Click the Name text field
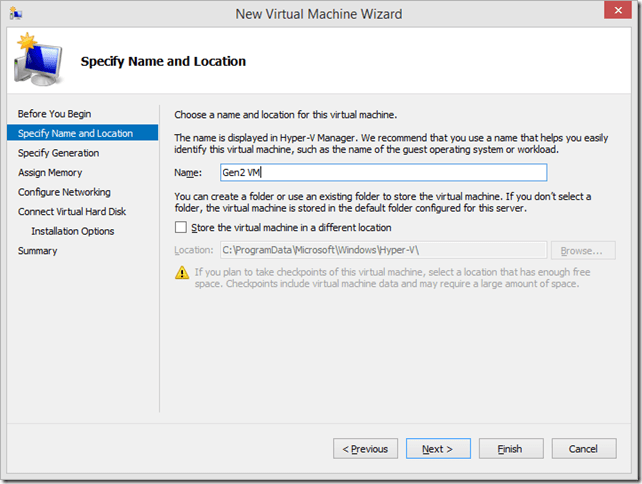 pos(382,173)
